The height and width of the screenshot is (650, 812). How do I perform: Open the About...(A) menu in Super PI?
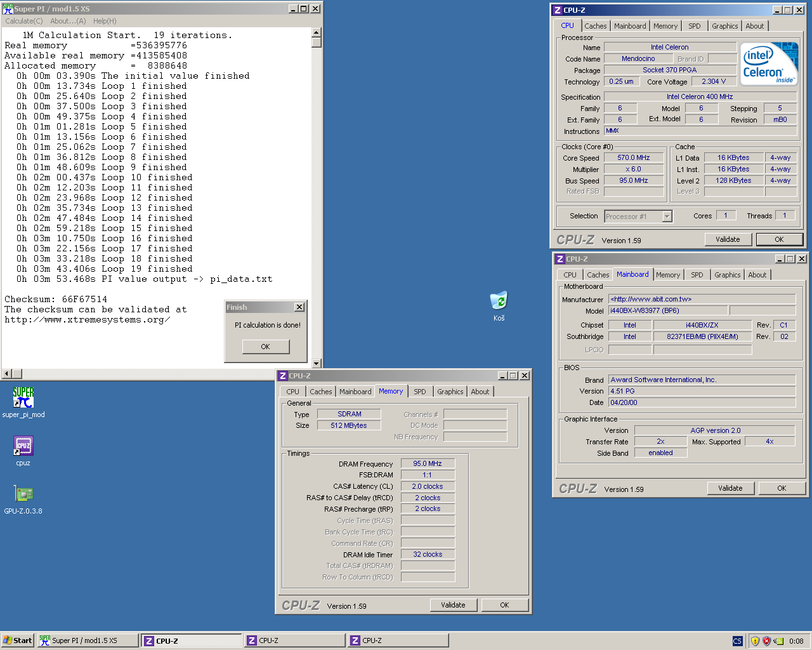coord(68,21)
